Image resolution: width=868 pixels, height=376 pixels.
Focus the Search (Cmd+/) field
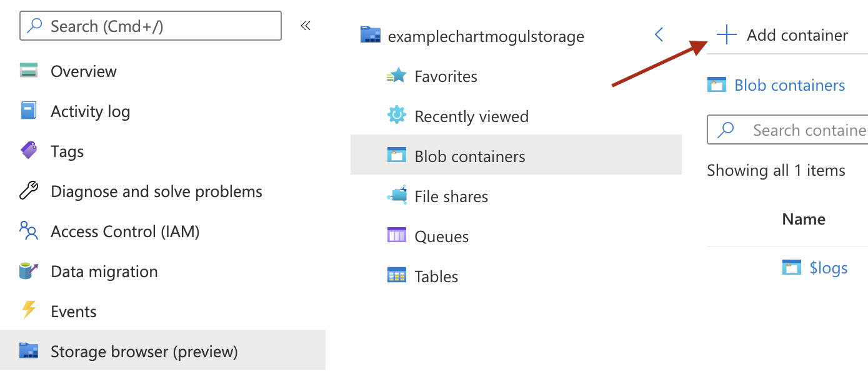point(151,26)
